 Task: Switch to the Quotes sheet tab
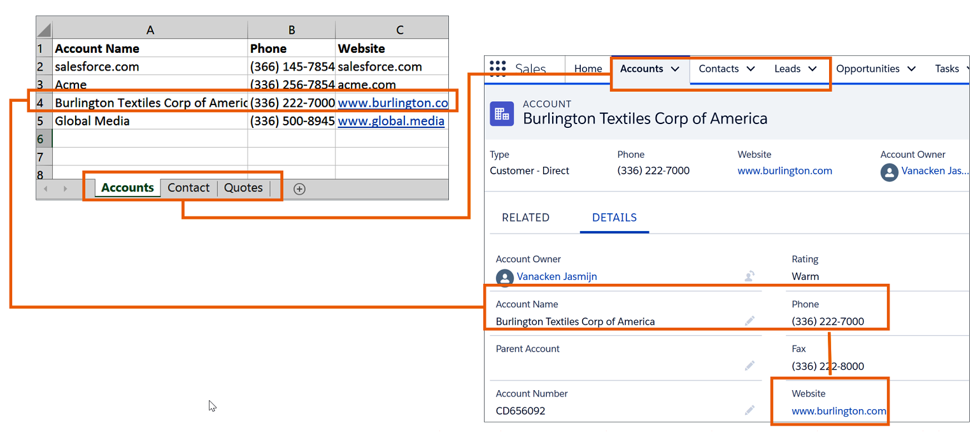point(243,188)
